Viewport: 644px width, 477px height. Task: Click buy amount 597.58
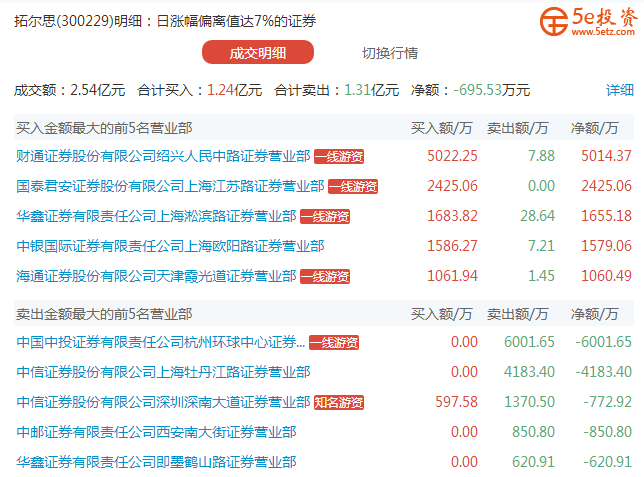(456, 402)
